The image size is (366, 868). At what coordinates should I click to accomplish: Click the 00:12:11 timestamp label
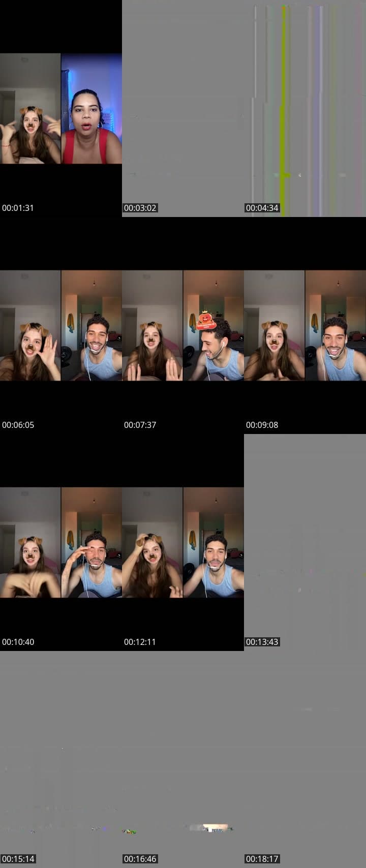[x=140, y=642]
